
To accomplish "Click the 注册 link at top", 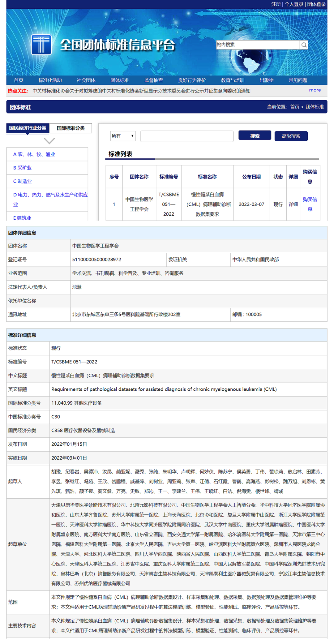I will coord(276,4).
